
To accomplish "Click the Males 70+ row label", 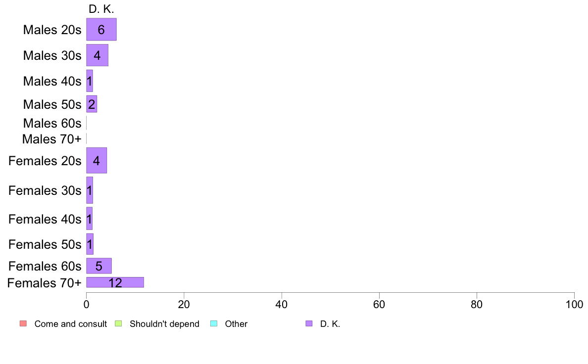I will [x=52, y=139].
